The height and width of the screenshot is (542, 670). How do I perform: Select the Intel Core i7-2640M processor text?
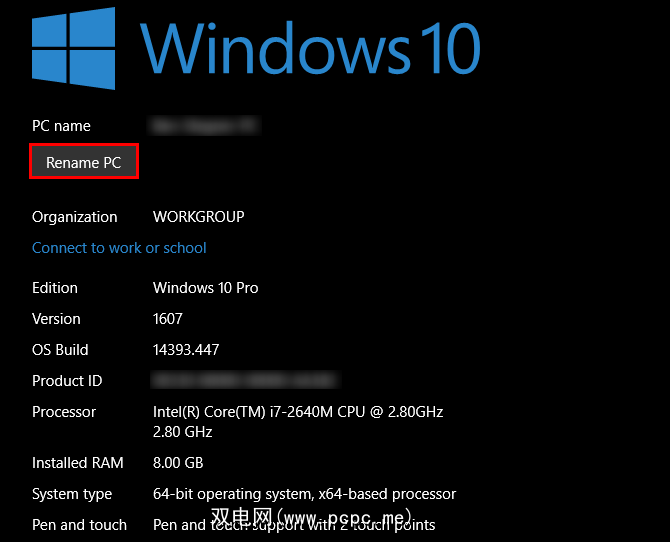click(x=298, y=421)
